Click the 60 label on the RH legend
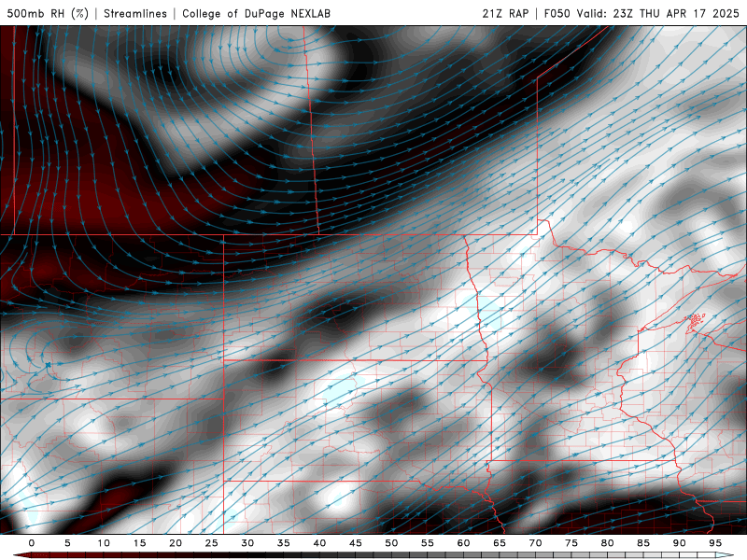This screenshot has height=560, width=747. coord(463,543)
